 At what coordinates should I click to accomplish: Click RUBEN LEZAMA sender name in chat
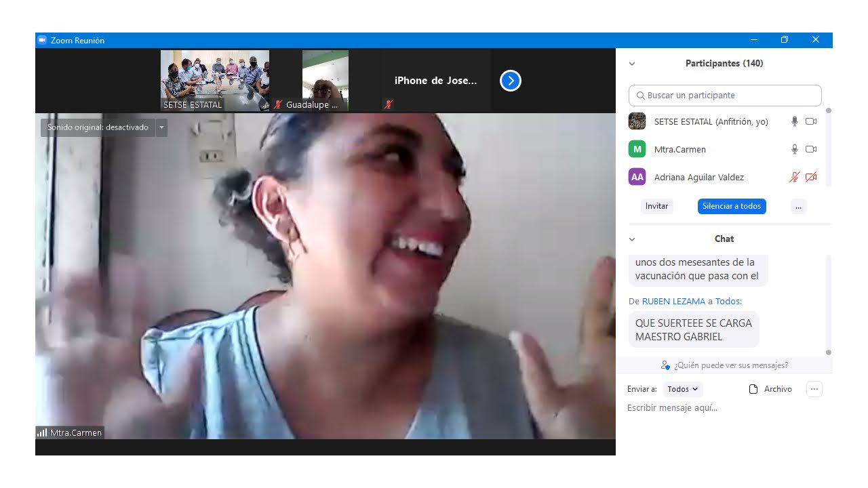click(673, 301)
